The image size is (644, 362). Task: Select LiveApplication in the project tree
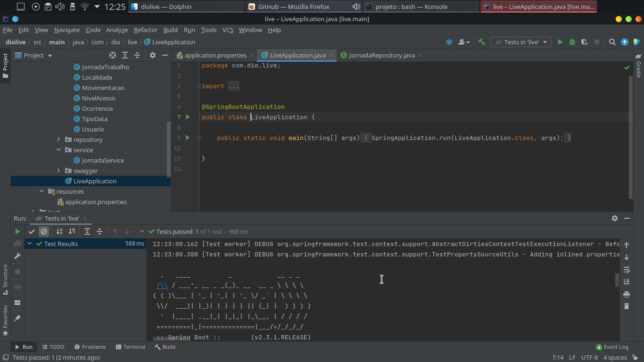point(95,181)
